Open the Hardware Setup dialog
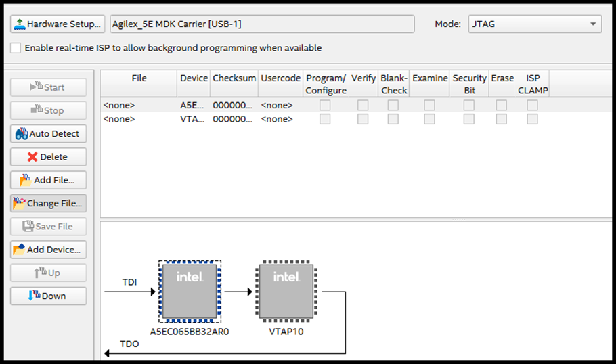The image size is (616, 364). 58,24
